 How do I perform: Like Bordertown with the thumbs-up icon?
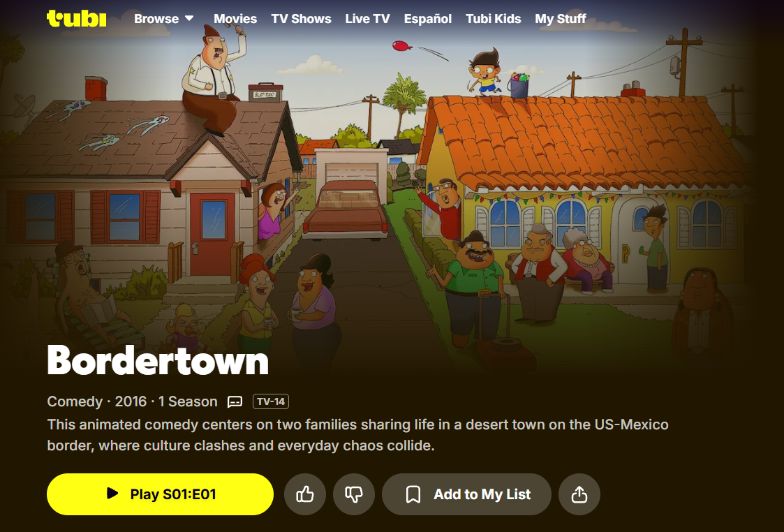(x=305, y=494)
